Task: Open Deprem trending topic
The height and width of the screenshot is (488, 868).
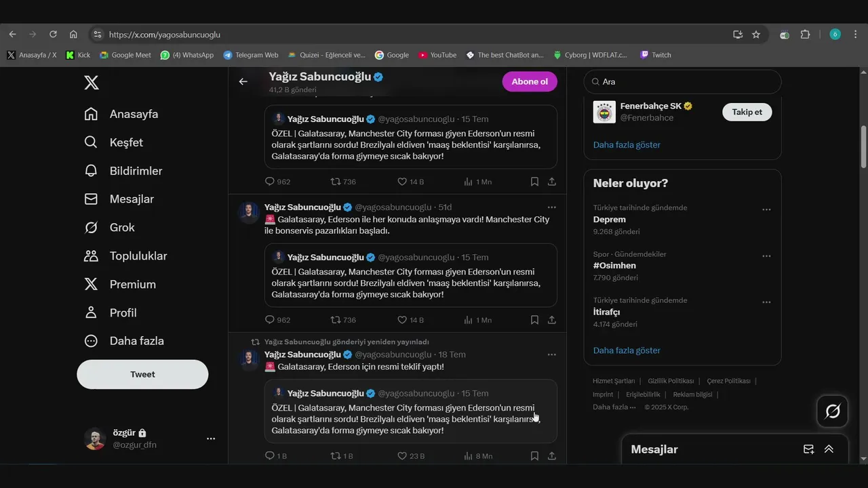Action: 610,220
